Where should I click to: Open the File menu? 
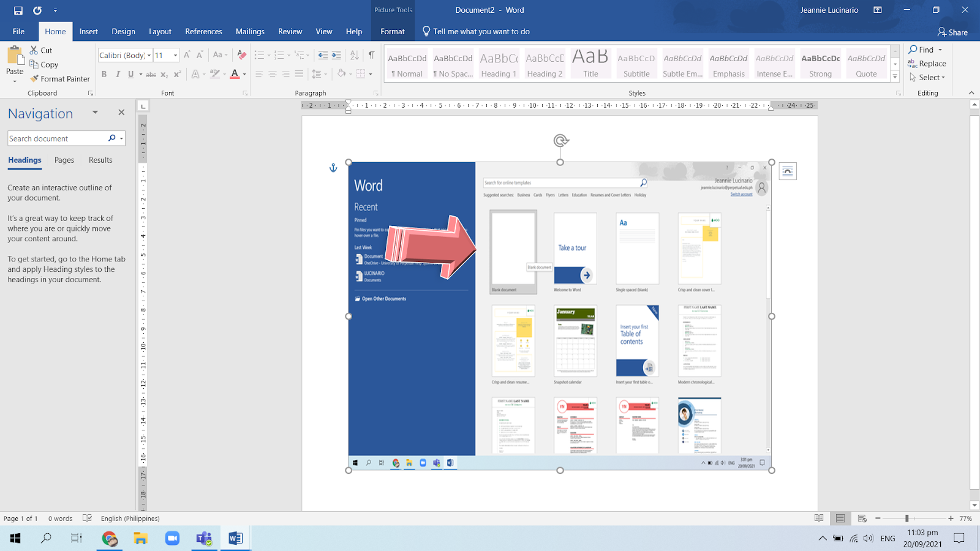pos(18,31)
